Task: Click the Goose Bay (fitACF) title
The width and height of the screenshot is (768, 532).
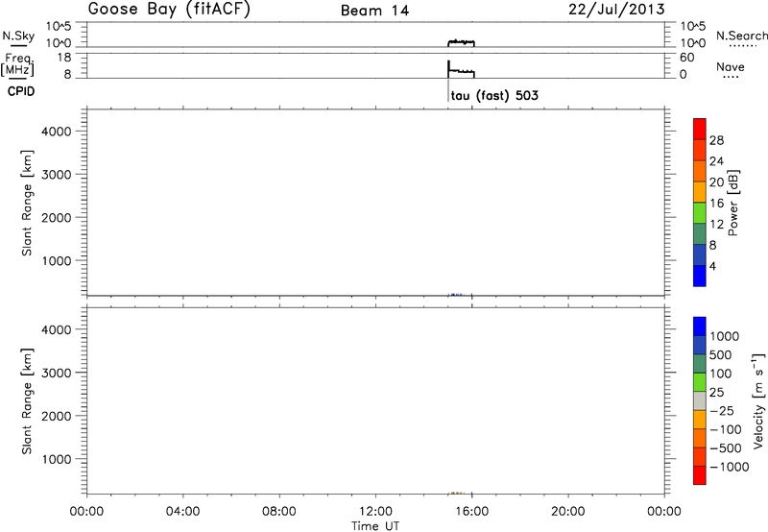Action: (x=169, y=10)
